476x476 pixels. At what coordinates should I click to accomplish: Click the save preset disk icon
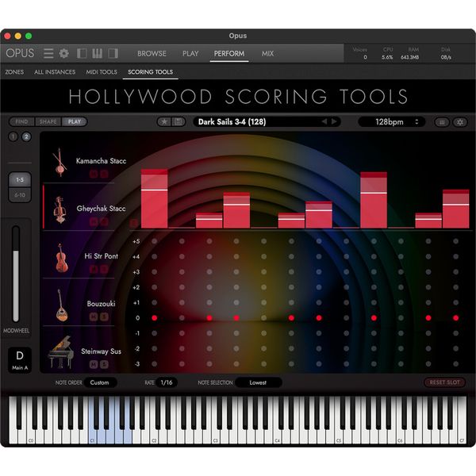(x=178, y=122)
